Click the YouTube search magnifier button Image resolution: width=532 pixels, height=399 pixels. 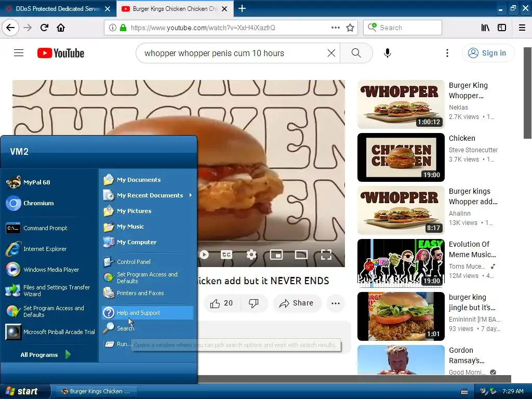click(356, 53)
